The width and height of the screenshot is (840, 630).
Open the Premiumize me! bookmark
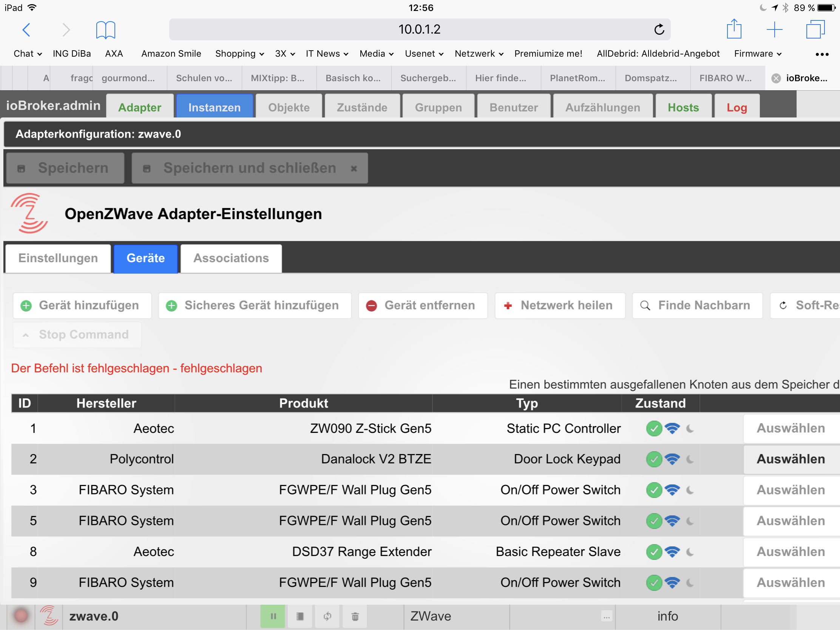click(548, 54)
